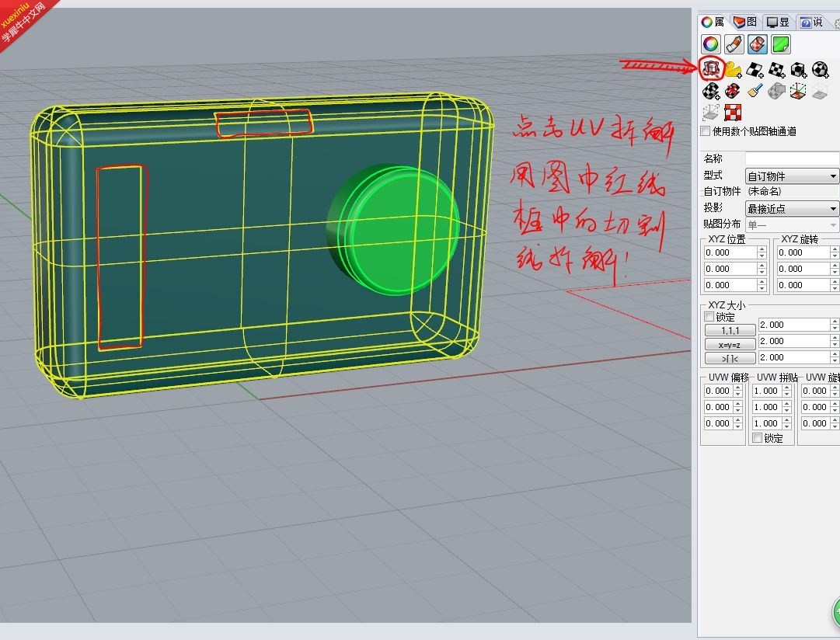Open the 型式 dropdown showing 自订物件

[792, 176]
